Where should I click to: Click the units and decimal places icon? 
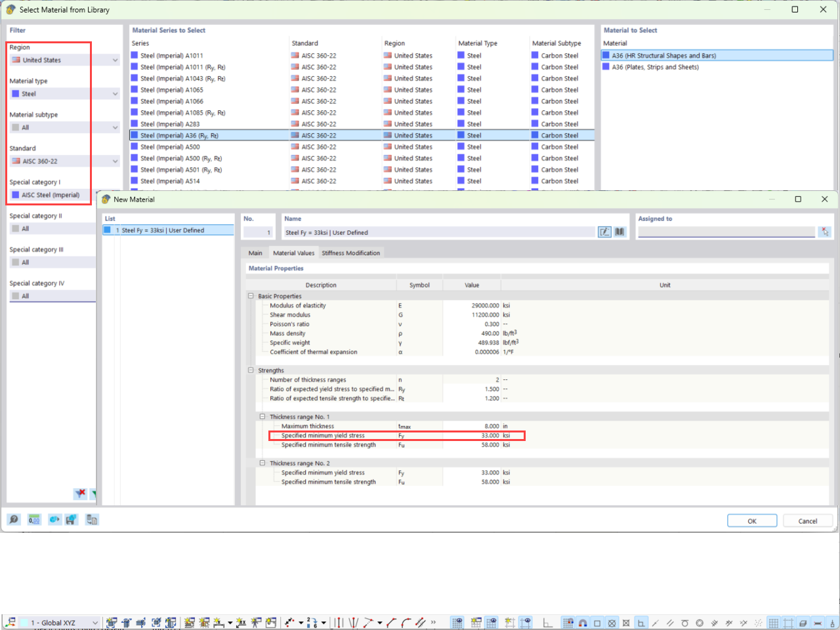[34, 519]
